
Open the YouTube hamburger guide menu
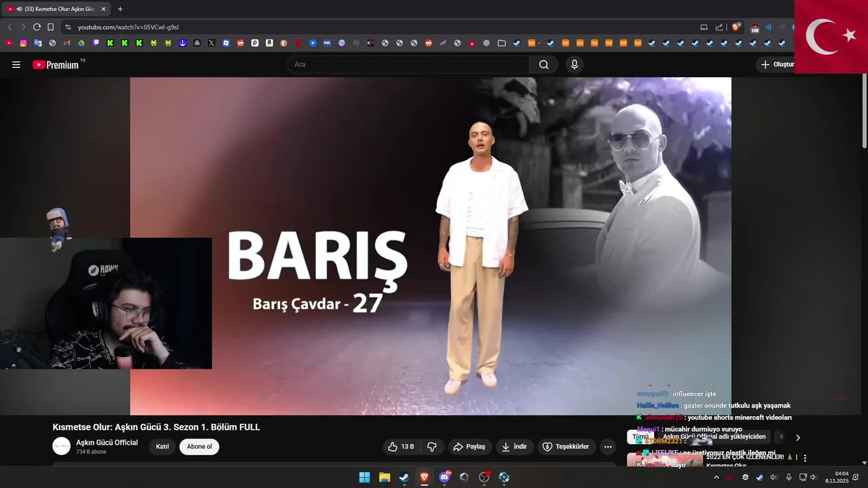(x=16, y=64)
